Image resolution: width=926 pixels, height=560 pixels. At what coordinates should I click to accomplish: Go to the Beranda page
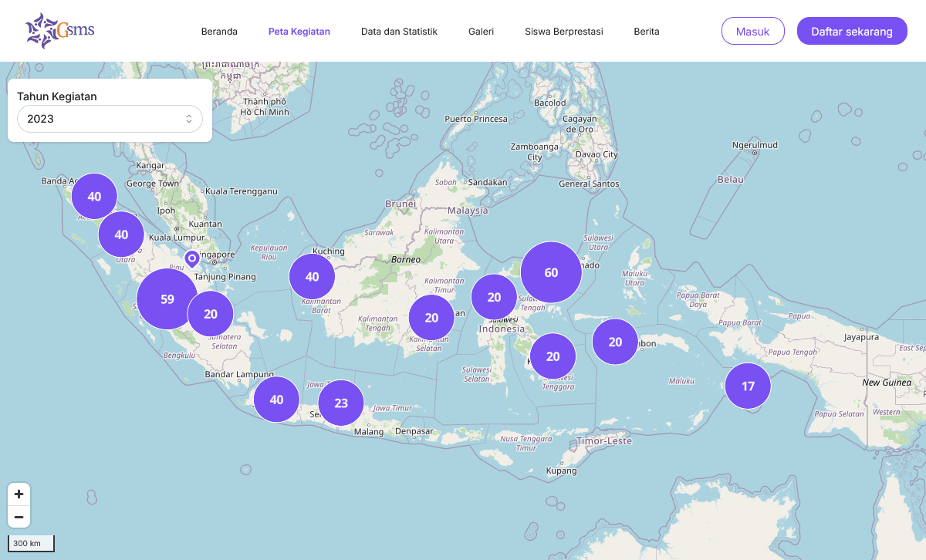point(219,31)
